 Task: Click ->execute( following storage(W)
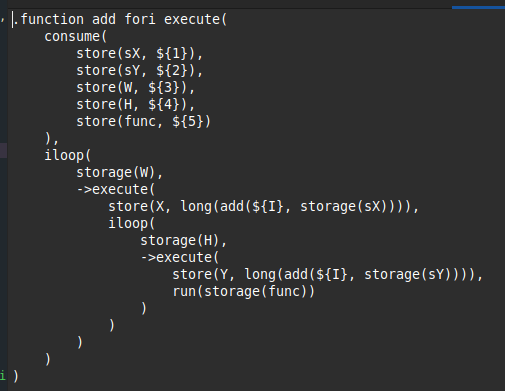(x=116, y=189)
